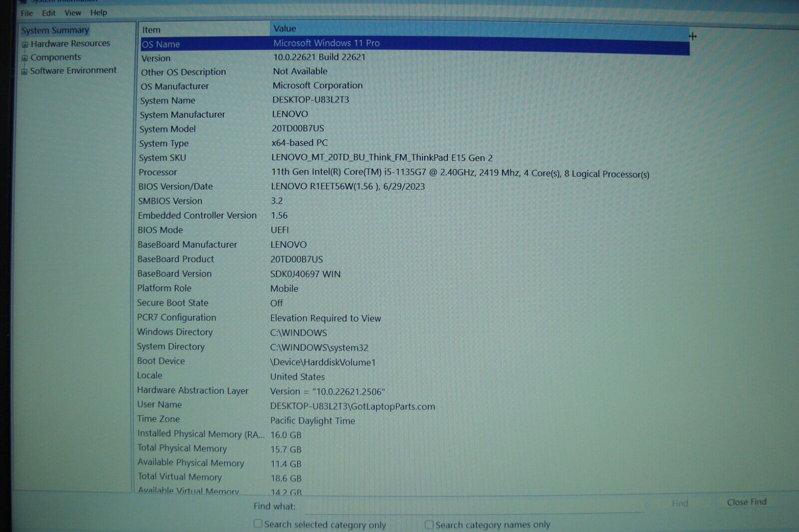Select the Locale row

pos(414,375)
